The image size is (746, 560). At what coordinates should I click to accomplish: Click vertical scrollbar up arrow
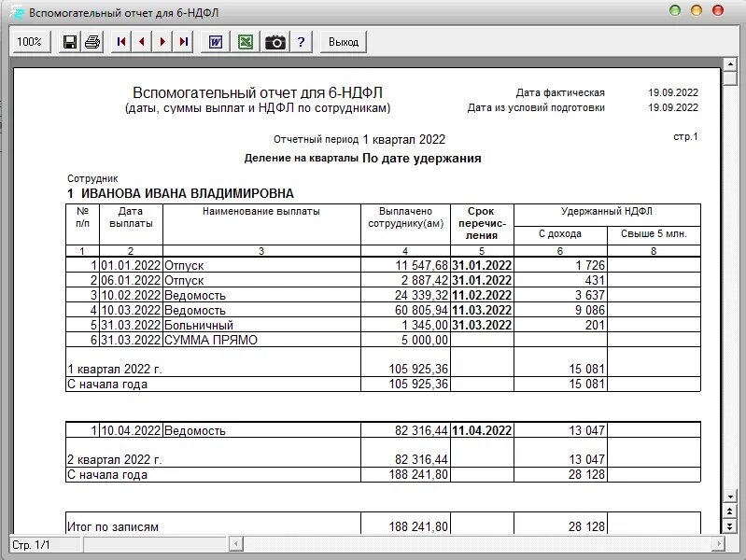(730, 63)
